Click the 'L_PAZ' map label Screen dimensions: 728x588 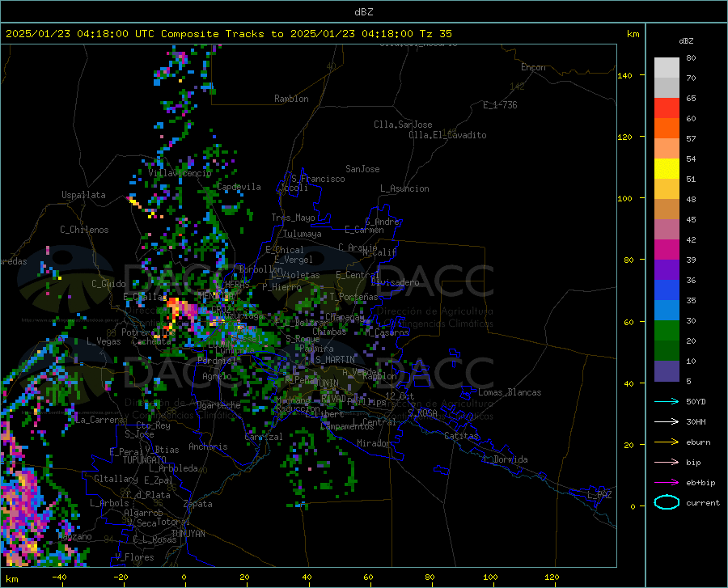click(x=599, y=495)
